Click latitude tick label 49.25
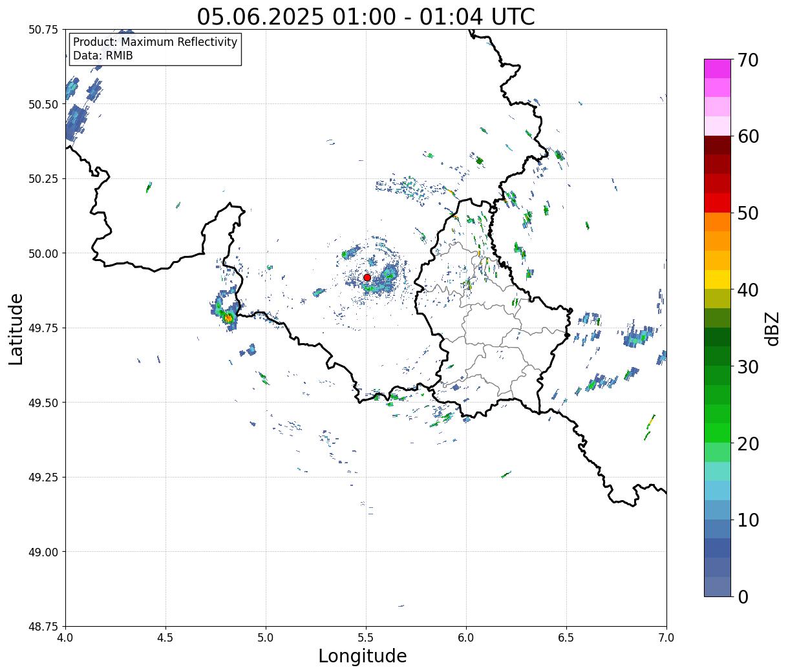788x672 pixels. [43, 478]
